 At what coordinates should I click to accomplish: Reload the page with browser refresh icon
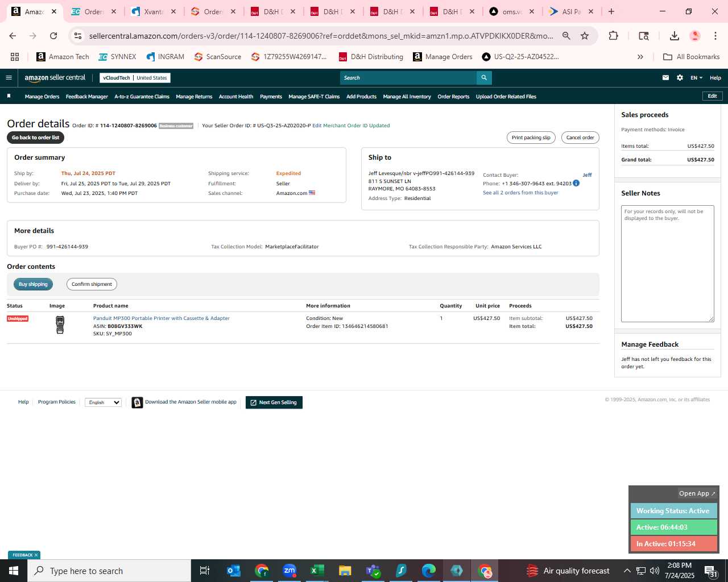53,36
